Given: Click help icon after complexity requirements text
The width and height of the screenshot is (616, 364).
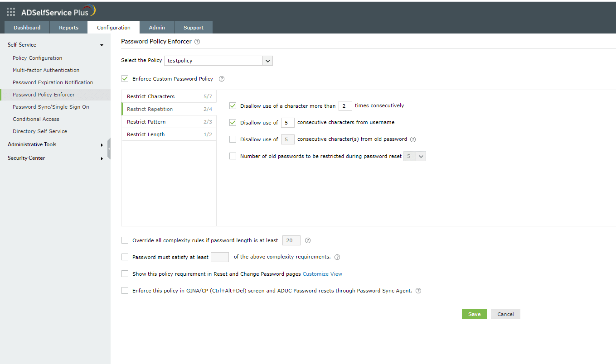Looking at the screenshot, I should (337, 257).
